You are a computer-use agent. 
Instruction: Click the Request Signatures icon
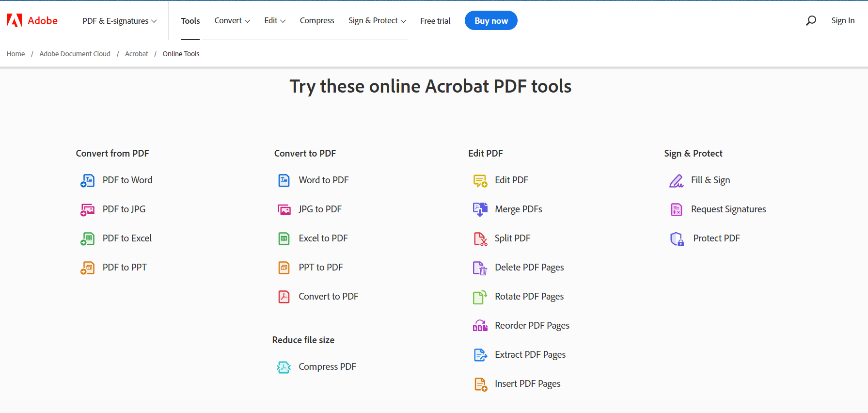(677, 209)
